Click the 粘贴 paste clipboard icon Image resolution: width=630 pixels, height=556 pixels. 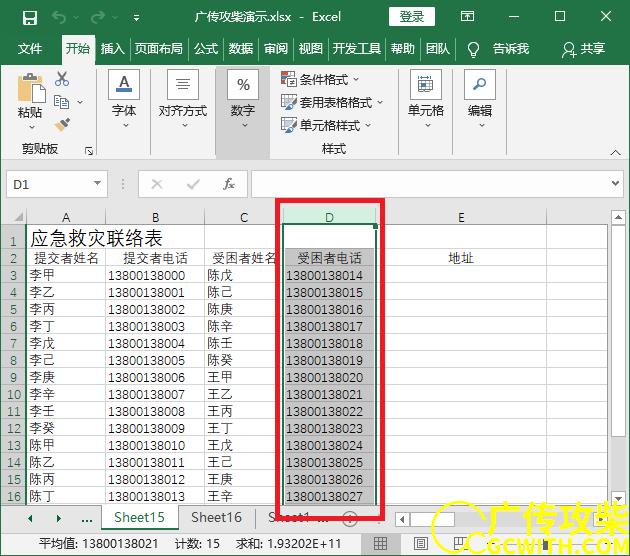[31, 88]
